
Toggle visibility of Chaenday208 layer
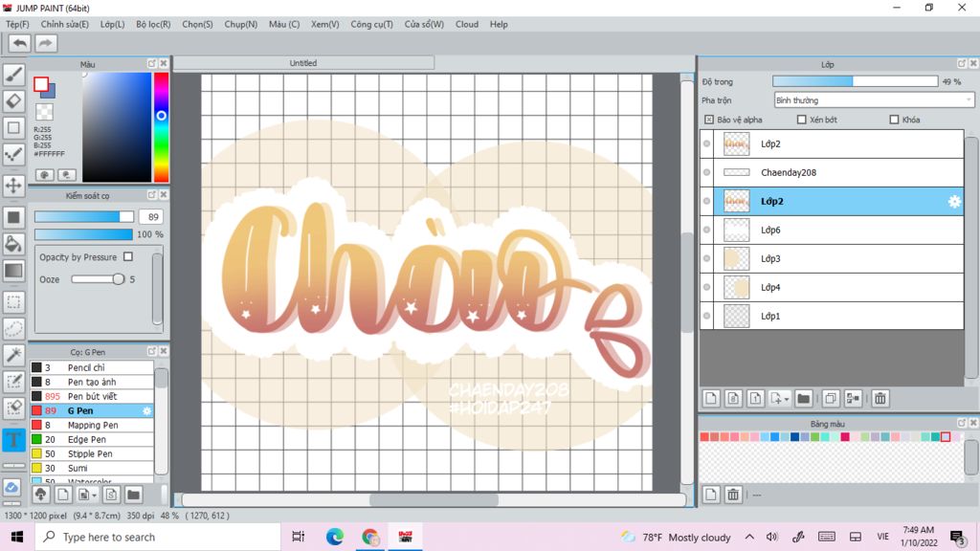(707, 172)
